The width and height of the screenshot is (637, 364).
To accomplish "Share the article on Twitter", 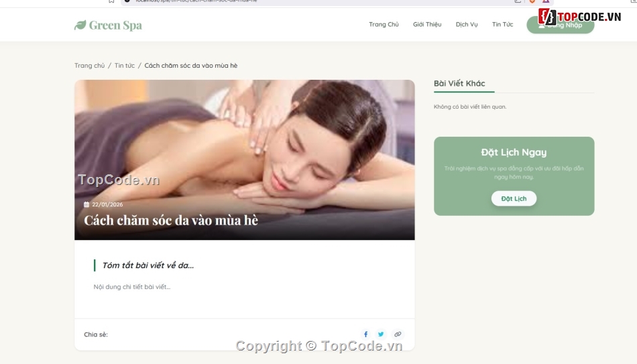I will pos(381,335).
